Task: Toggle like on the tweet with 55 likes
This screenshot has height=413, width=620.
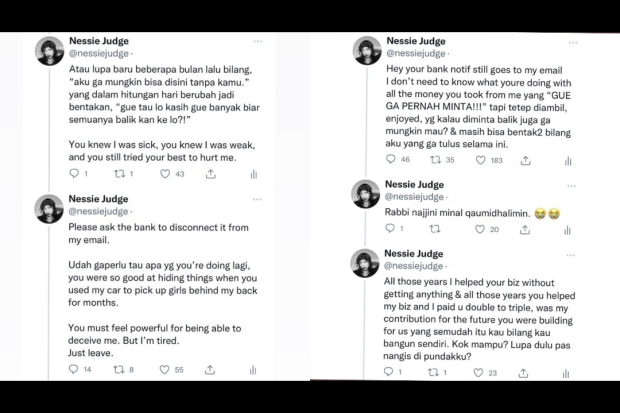Action: pos(167,370)
